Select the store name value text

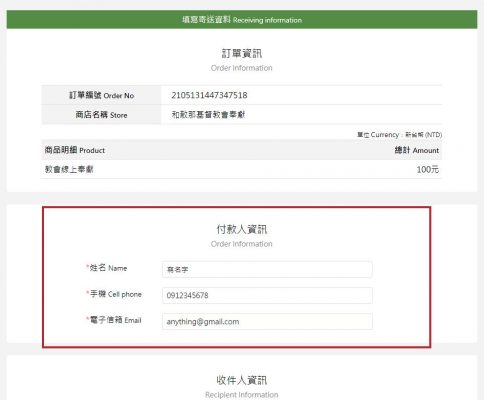click(x=208, y=115)
